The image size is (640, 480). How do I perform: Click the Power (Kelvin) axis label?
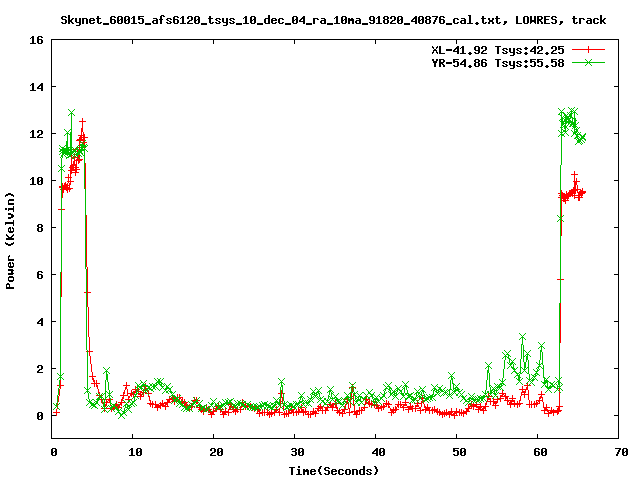[x=10, y=241]
